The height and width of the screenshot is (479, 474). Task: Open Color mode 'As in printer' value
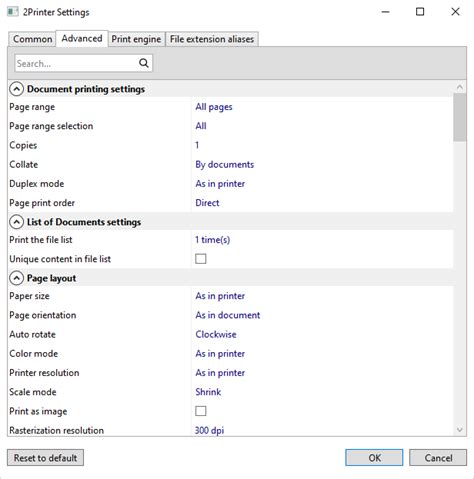click(220, 354)
